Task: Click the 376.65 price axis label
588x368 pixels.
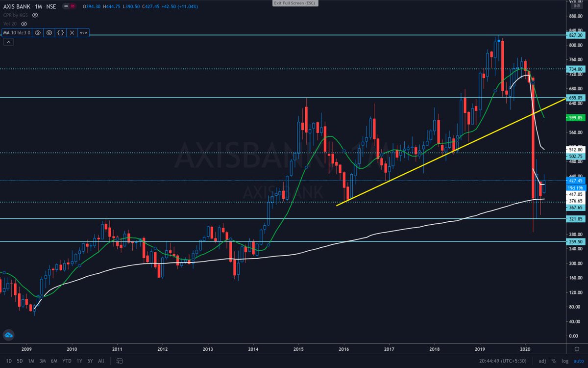Action: (576, 201)
